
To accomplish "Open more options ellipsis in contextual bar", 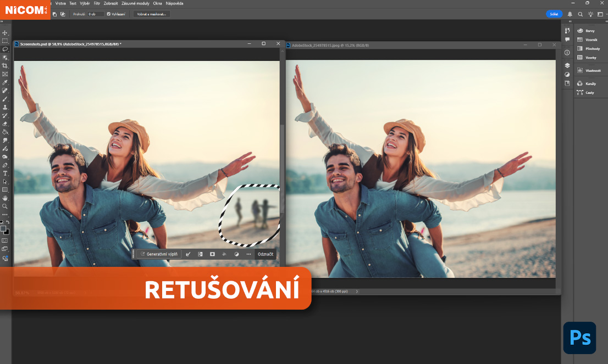I will click(248, 254).
